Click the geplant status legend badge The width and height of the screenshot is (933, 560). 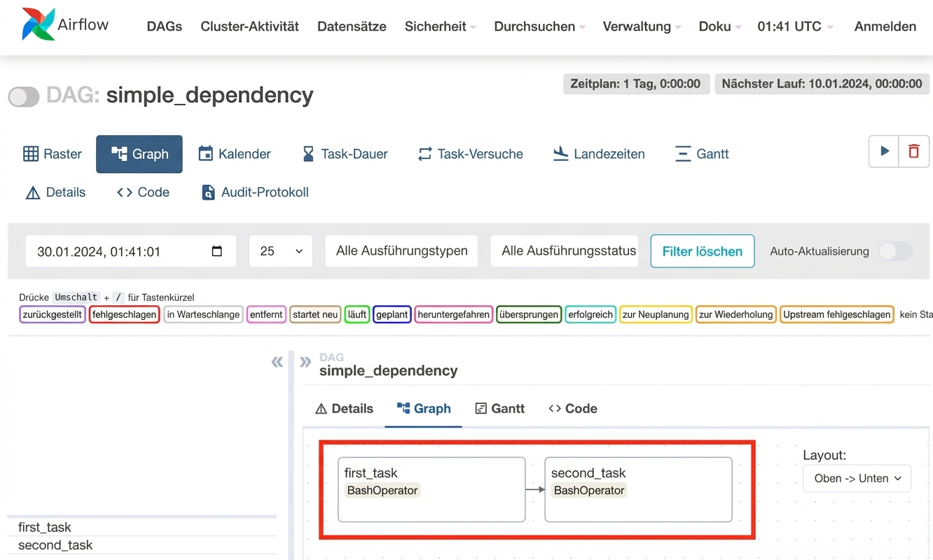(392, 315)
